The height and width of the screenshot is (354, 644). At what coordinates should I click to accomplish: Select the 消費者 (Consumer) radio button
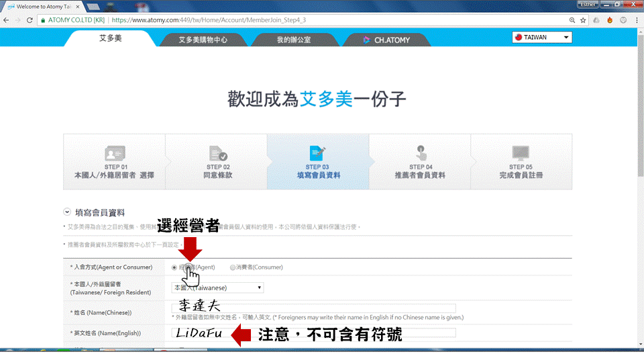click(233, 267)
